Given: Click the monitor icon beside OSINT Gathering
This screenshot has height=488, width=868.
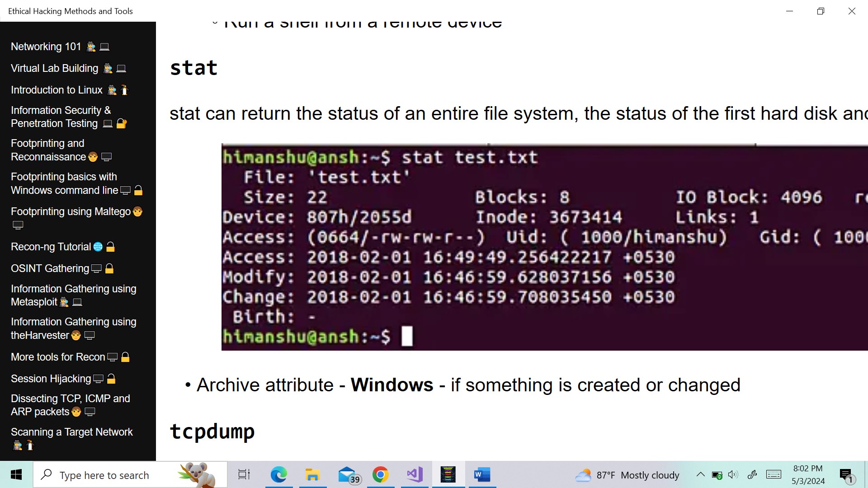Looking at the screenshot, I should [96, 268].
